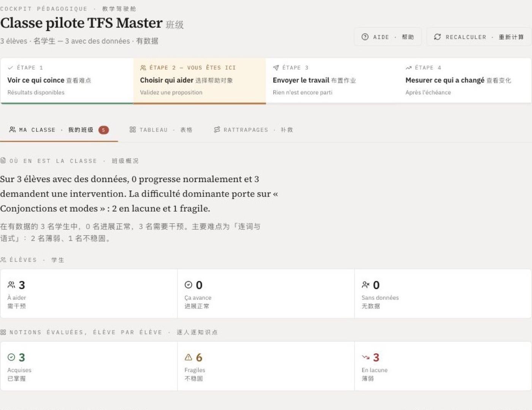Go to Étape 3 Envoyer le travail
Image resolution: width=532 pixels, height=410 pixels.
[x=332, y=81]
